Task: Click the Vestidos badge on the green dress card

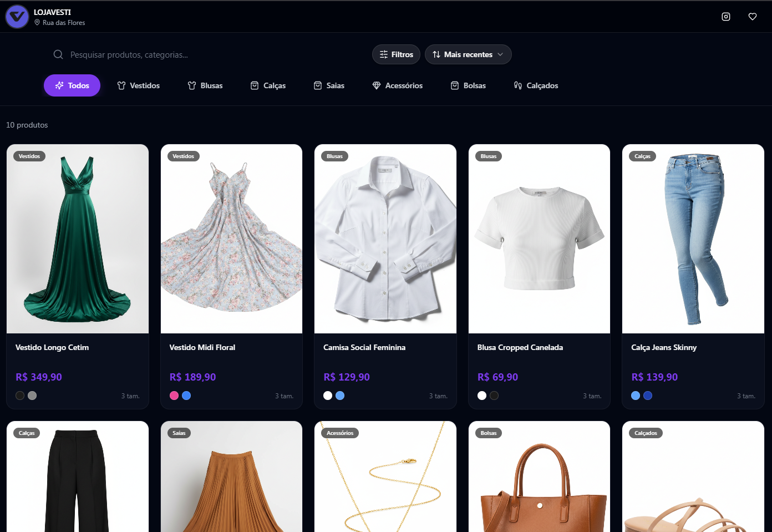Action: click(x=29, y=156)
